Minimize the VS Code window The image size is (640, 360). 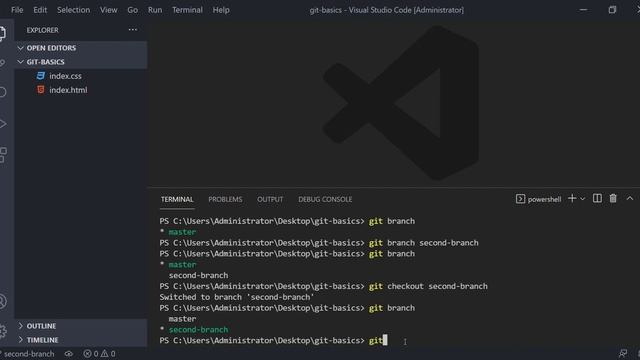coord(583,10)
